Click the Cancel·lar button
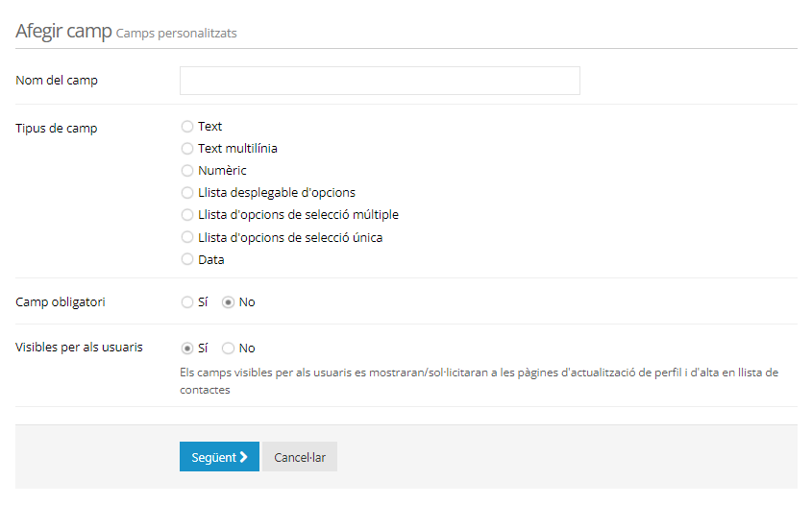Viewport: 812px width, 505px height. point(300,457)
